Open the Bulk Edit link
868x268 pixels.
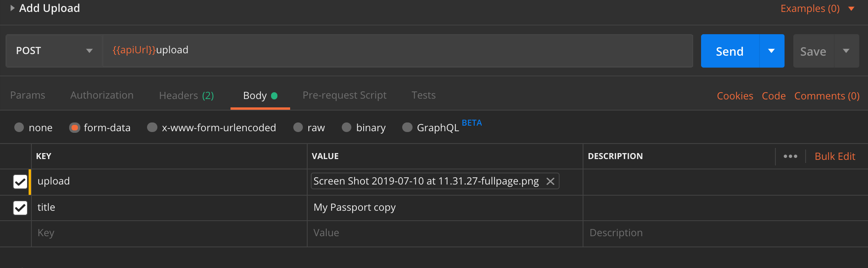pyautogui.click(x=835, y=156)
